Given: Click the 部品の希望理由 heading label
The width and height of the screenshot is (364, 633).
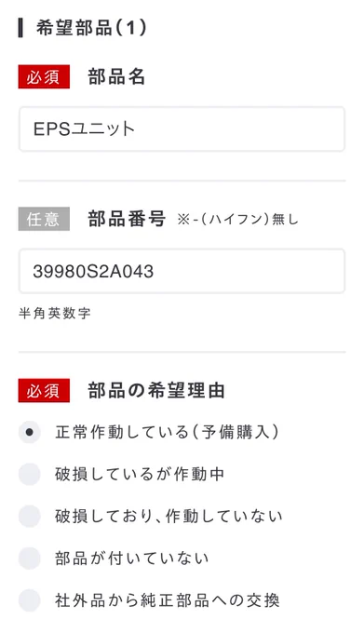Looking at the screenshot, I should [156, 390].
